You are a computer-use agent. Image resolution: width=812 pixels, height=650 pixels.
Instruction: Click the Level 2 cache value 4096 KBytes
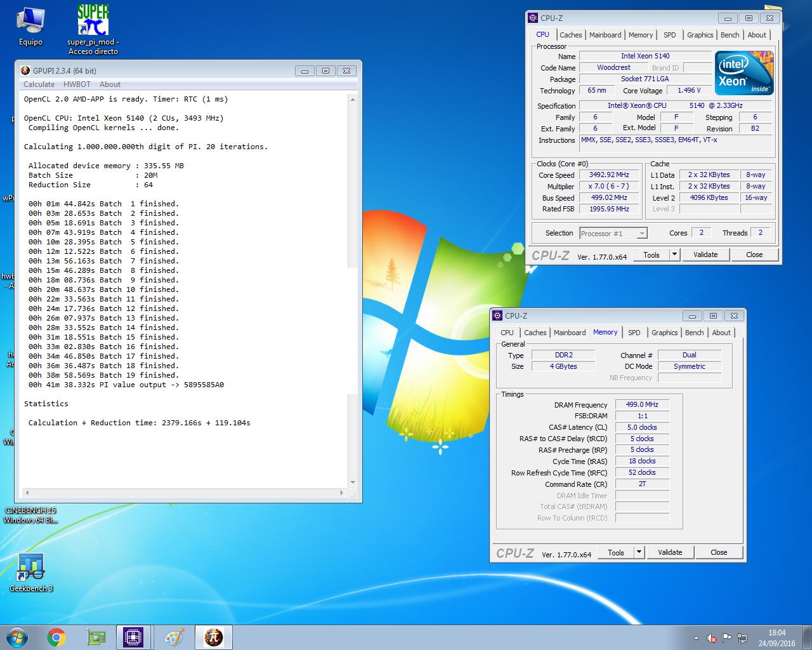[709, 197]
